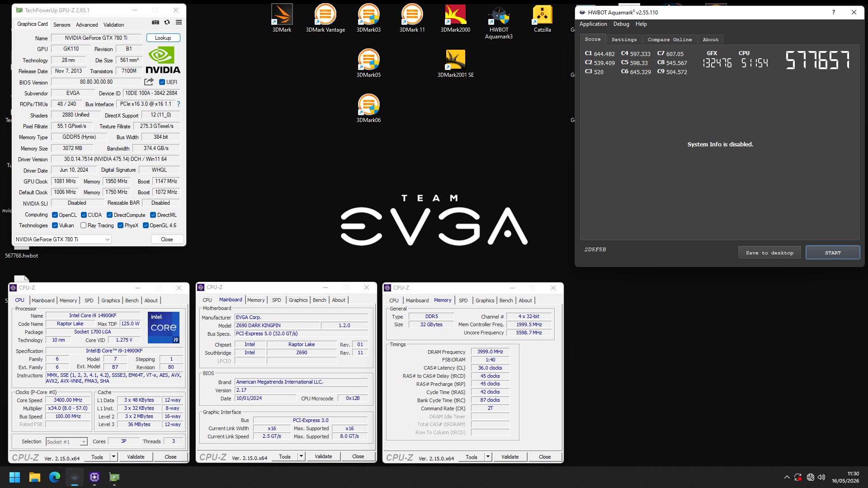
Task: Open the 3DMark Vantage desktop shortcut
Action: click(325, 18)
